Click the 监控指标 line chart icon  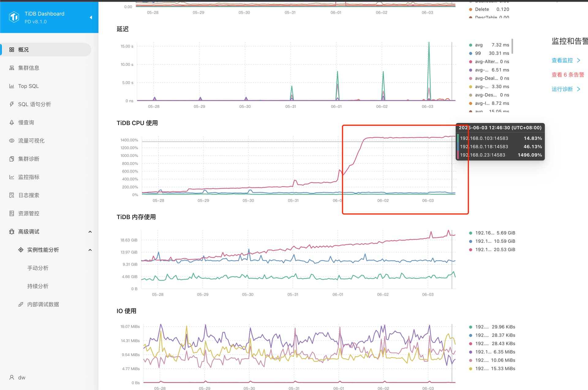12,177
